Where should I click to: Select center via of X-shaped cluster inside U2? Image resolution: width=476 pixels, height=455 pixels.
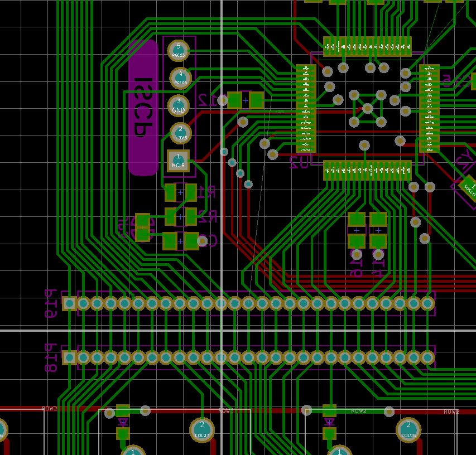coord(368,108)
